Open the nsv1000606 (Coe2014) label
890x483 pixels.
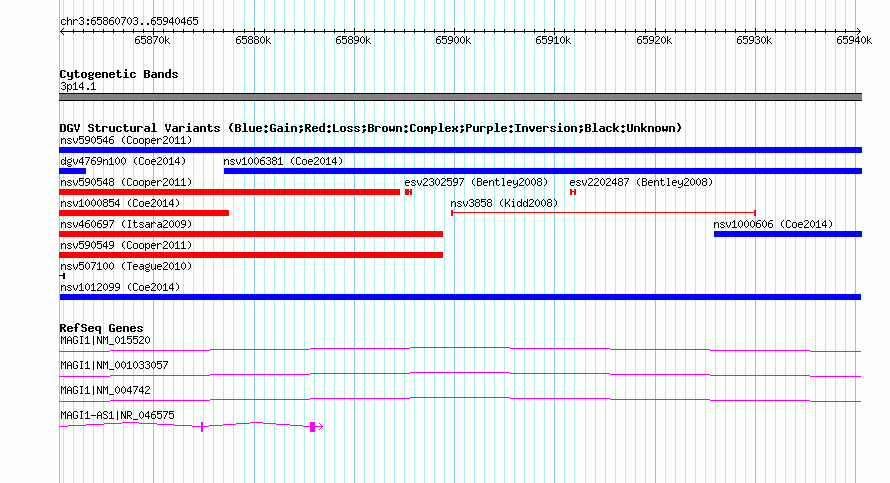pyautogui.click(x=773, y=224)
